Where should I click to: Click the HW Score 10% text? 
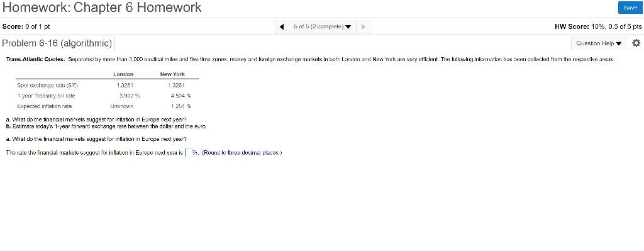pos(598,26)
